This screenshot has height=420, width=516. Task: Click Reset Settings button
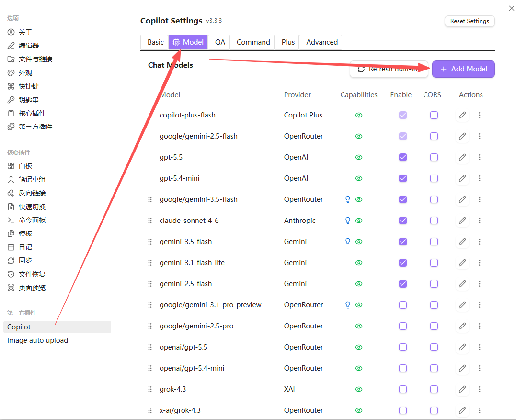coord(470,21)
